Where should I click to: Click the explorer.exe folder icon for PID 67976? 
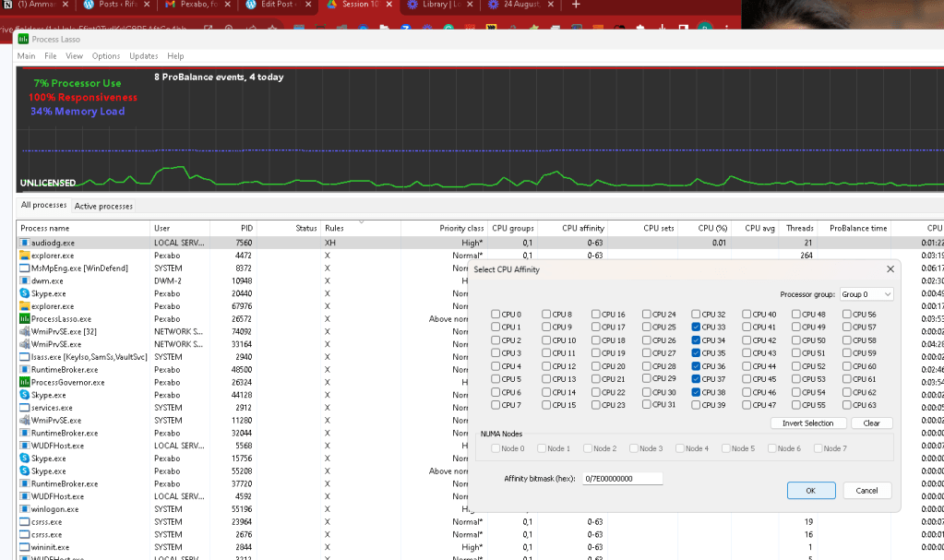tap(25, 306)
